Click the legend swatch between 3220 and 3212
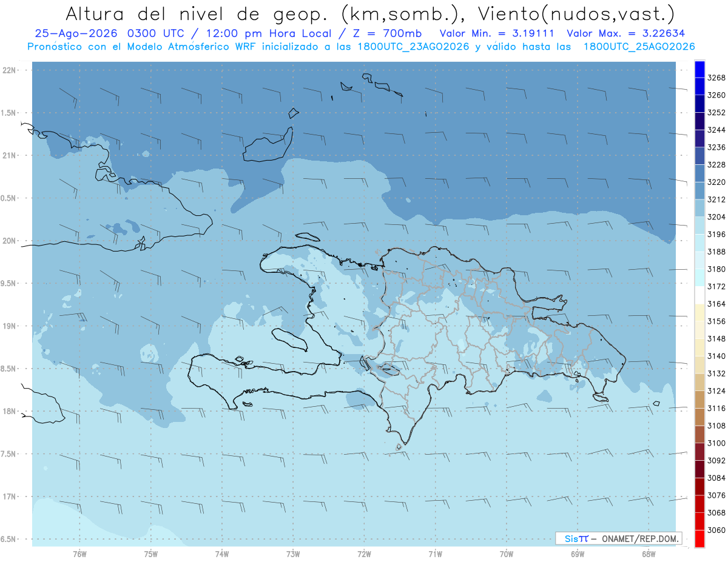 [699, 190]
